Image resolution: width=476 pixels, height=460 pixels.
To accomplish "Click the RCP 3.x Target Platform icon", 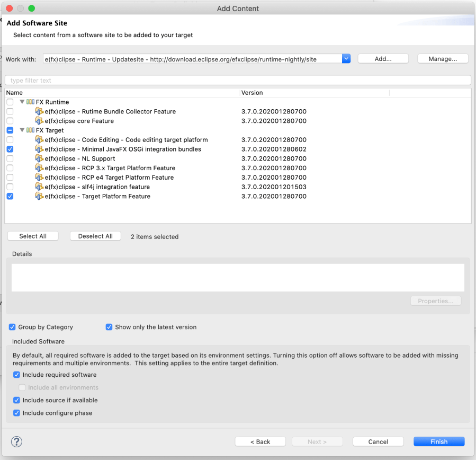I will coord(39,168).
